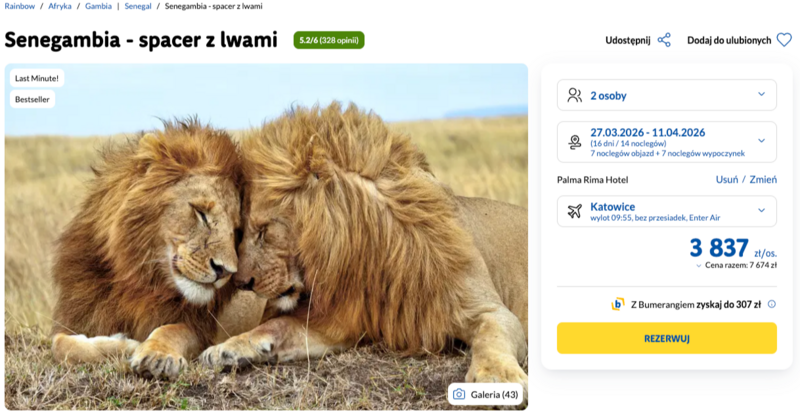
Task: Click the heart icon to add to favorites
Action: (784, 41)
